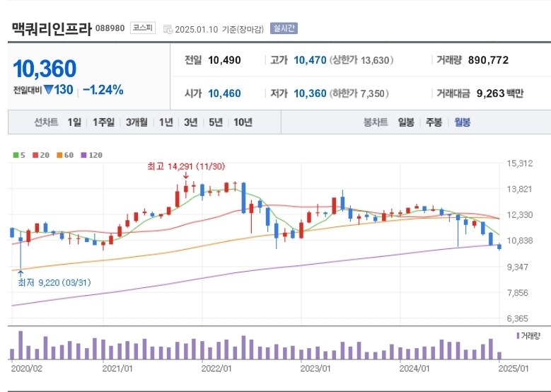Screen dimensions: 551x392
Task: Select the 1년 line chart period
Action: point(166,122)
